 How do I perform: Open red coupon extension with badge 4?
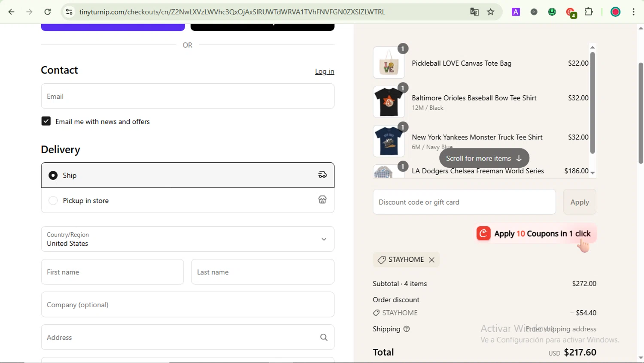[571, 12]
